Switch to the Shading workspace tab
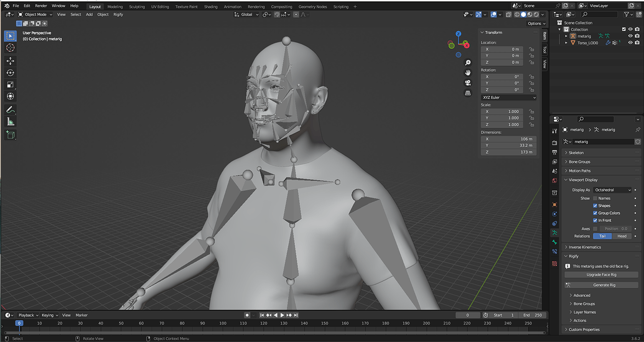 (211, 7)
